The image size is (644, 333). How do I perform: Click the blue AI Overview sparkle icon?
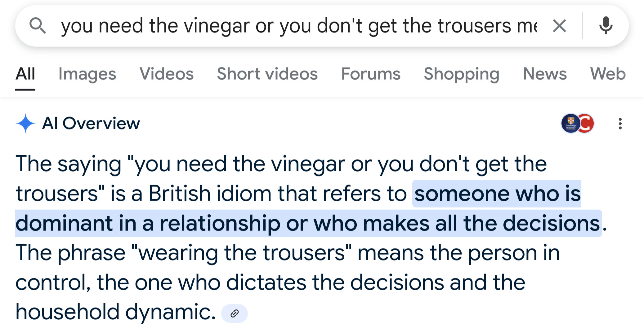click(25, 123)
